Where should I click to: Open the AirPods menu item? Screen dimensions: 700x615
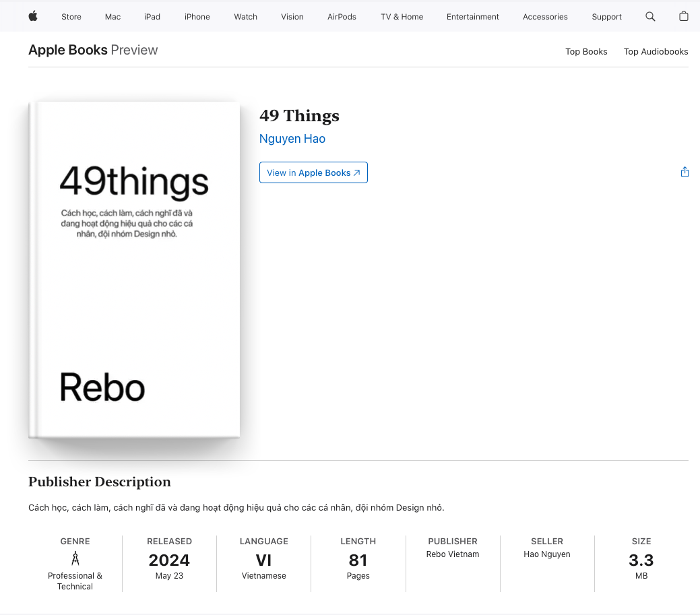[x=342, y=17]
